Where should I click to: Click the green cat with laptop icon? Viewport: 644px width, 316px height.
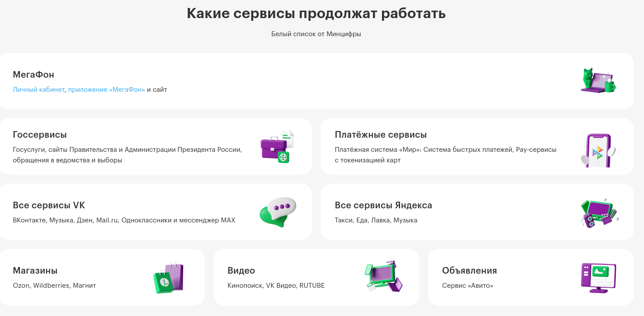(x=598, y=81)
